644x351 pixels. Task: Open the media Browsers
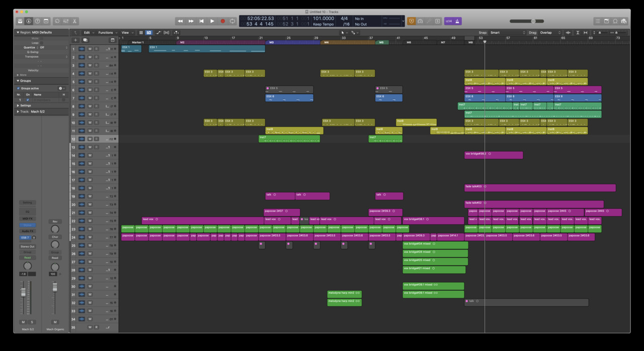(x=624, y=21)
